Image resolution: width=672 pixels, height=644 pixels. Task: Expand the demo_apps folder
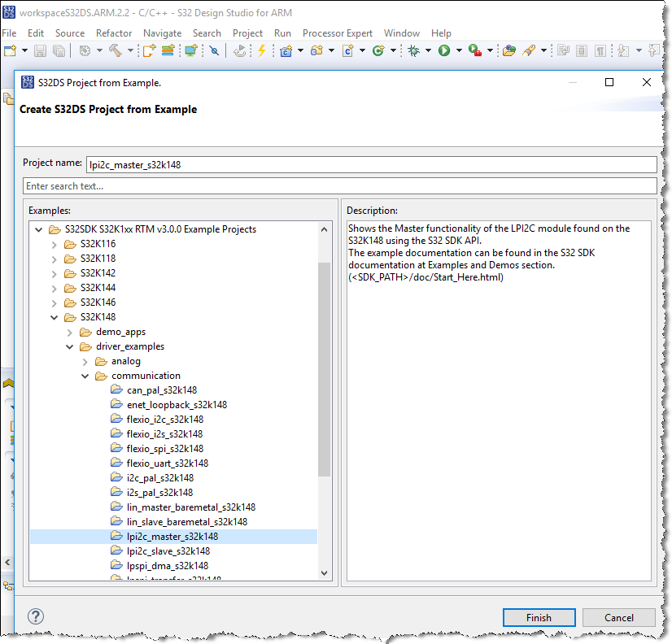point(69,333)
